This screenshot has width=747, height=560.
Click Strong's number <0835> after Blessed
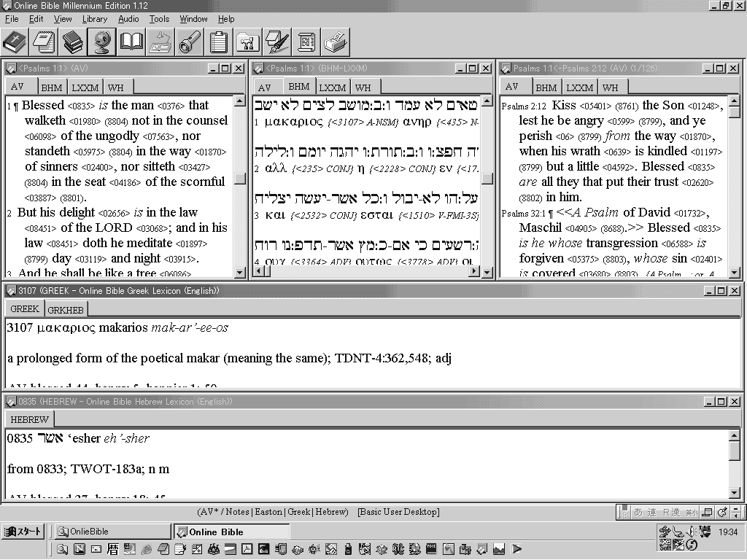[82, 106]
